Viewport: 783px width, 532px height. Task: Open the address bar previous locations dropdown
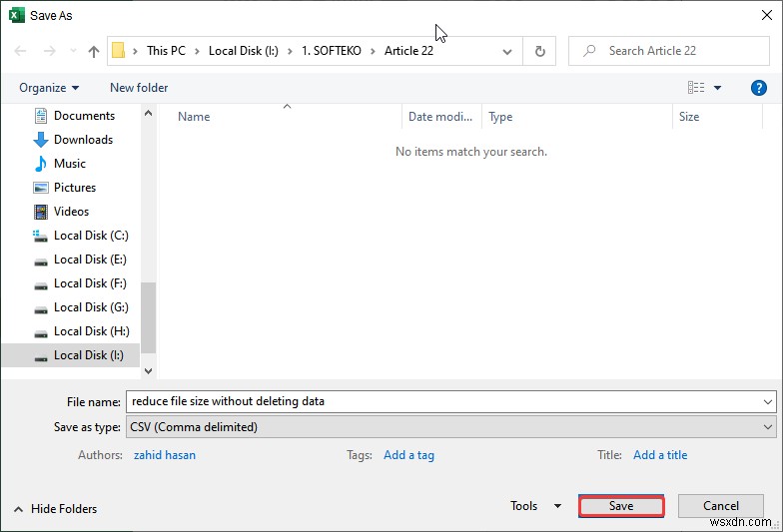pos(507,52)
